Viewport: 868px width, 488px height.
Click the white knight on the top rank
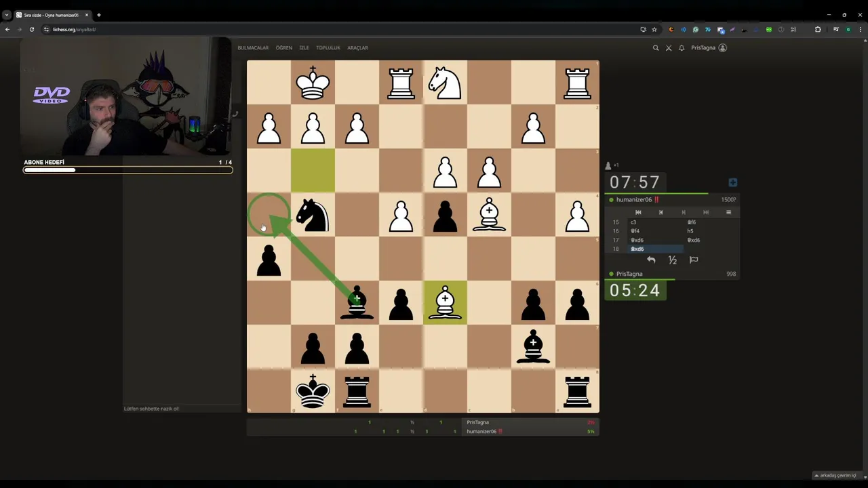click(x=445, y=83)
